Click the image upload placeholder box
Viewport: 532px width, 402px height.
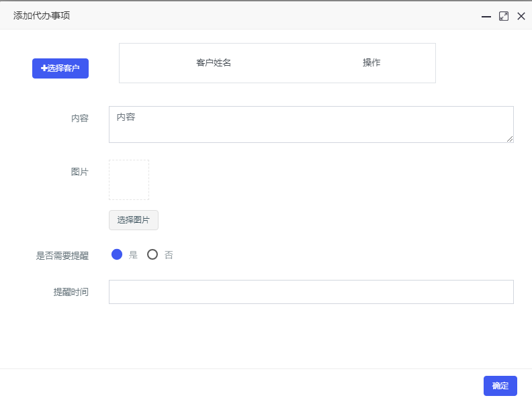129,180
